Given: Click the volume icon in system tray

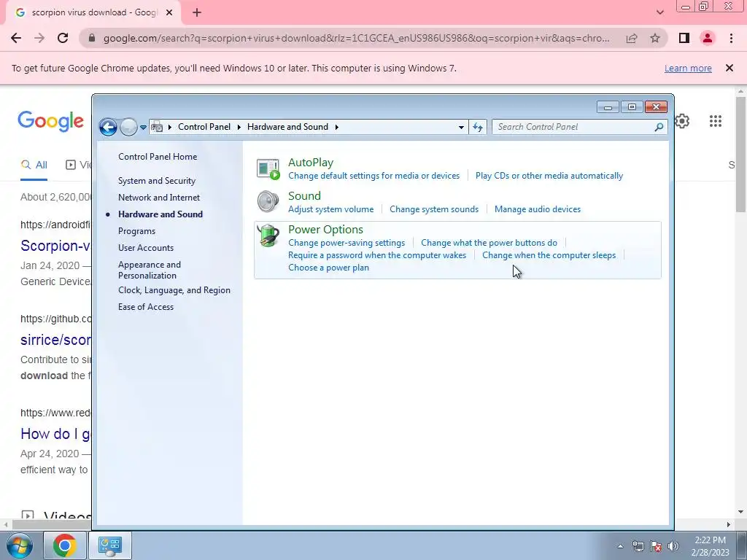Looking at the screenshot, I should pos(673,546).
